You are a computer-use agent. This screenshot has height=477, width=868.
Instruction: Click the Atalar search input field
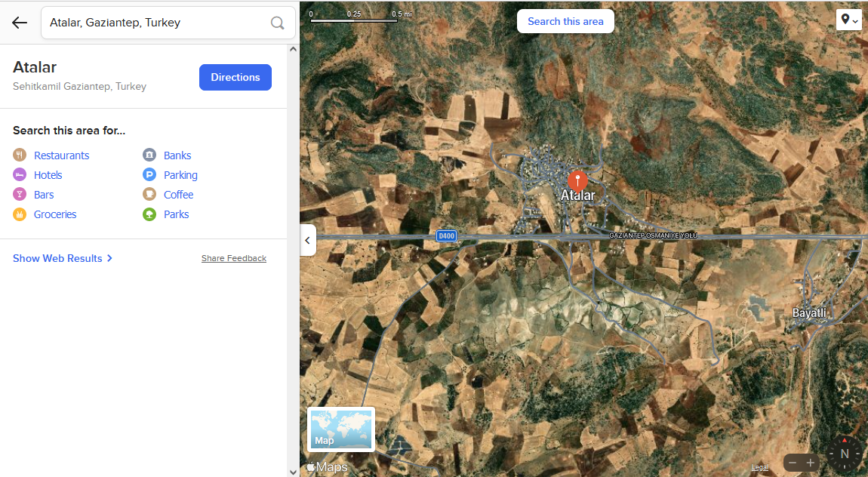[x=156, y=23]
